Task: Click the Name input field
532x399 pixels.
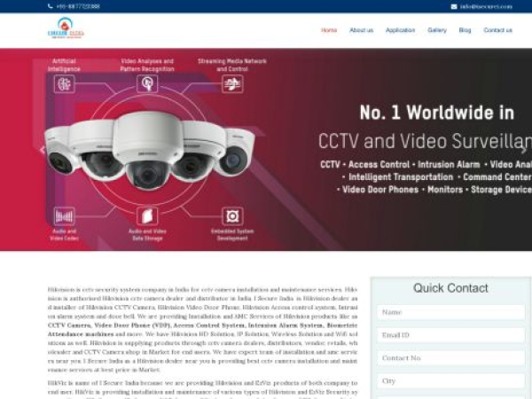Action: tap(450, 312)
